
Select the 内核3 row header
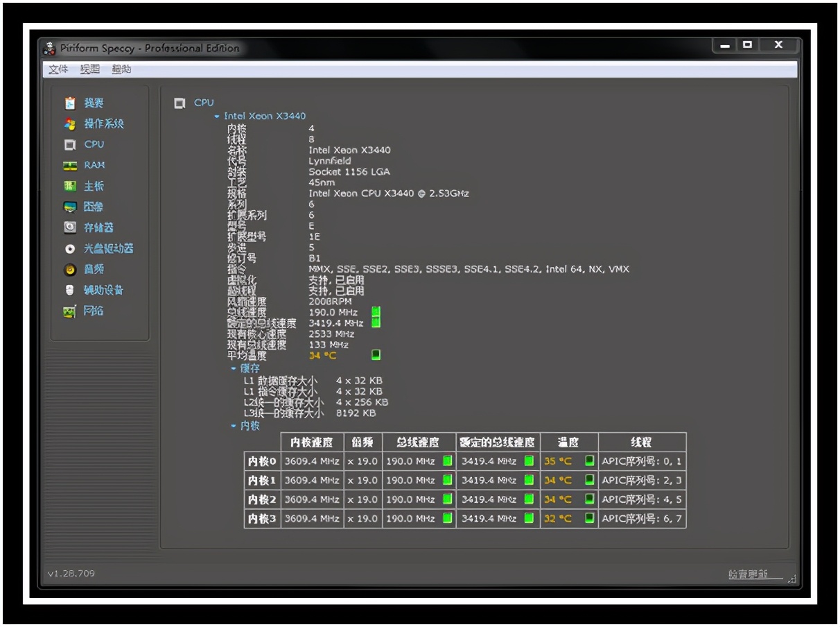(x=262, y=519)
